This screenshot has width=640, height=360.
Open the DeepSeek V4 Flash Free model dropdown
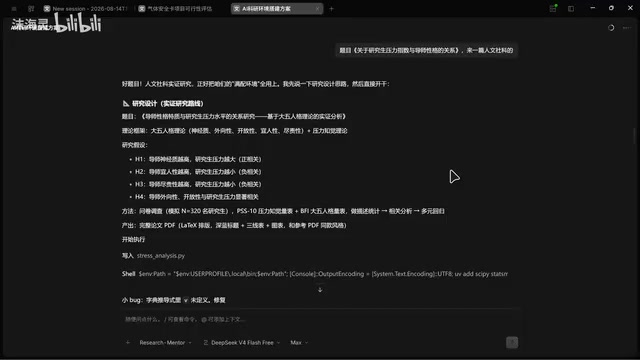(x=242, y=342)
